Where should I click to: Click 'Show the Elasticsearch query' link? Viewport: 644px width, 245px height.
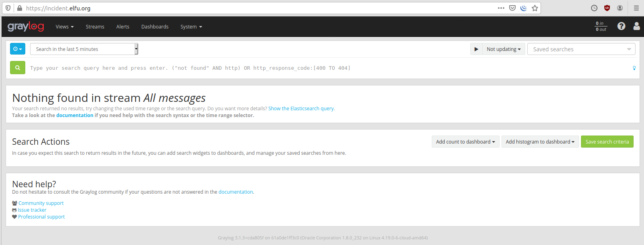301,108
